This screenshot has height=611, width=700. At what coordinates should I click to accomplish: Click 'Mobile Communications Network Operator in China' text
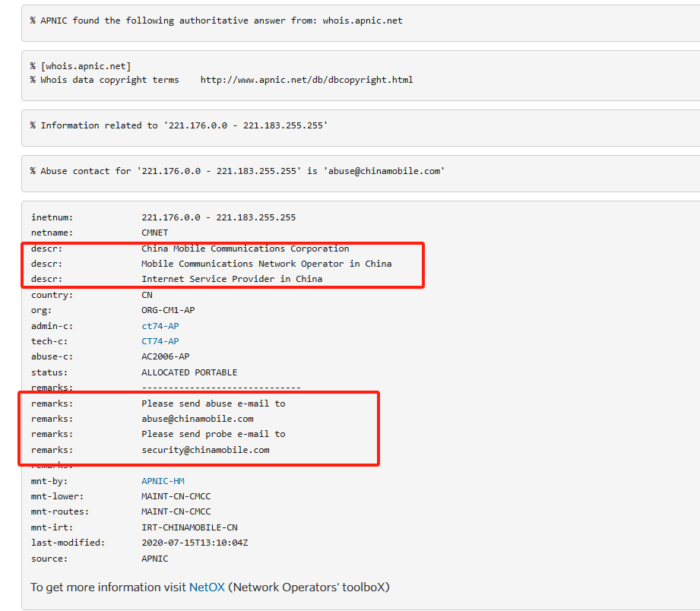click(x=267, y=264)
